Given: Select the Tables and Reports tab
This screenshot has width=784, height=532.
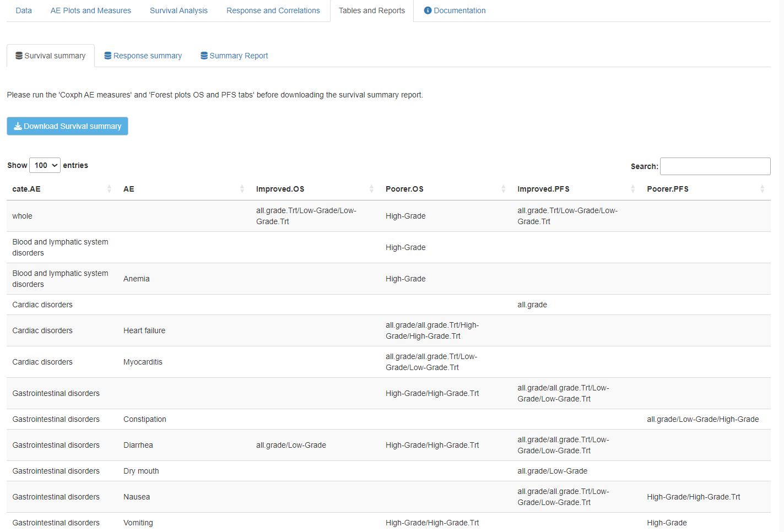Looking at the screenshot, I should 372,10.
